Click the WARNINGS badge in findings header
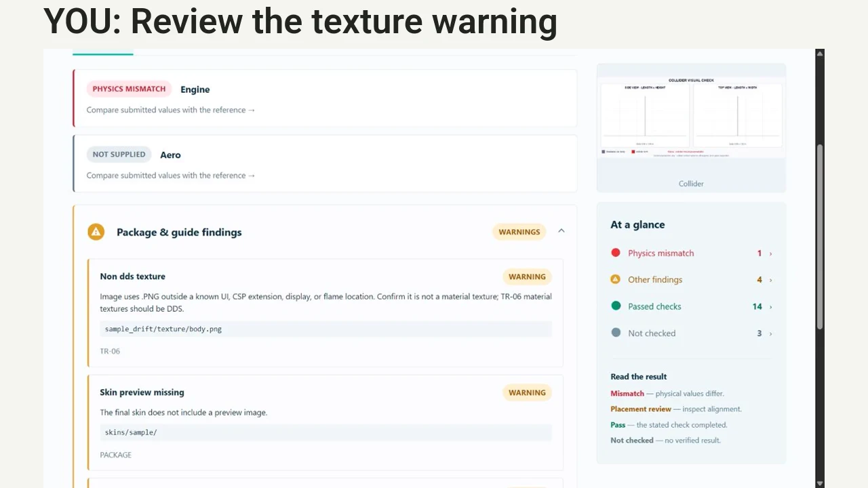Screen dimensions: 868x488 pyautogui.click(x=519, y=232)
